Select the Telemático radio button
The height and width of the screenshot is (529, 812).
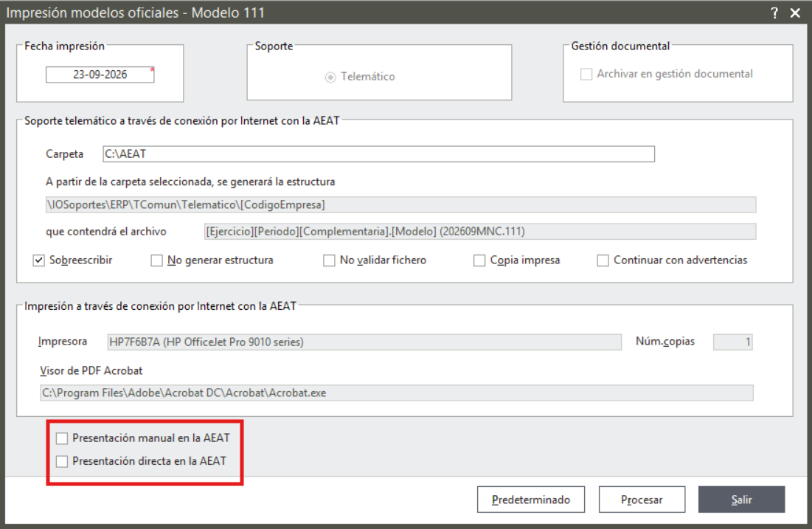[330, 77]
